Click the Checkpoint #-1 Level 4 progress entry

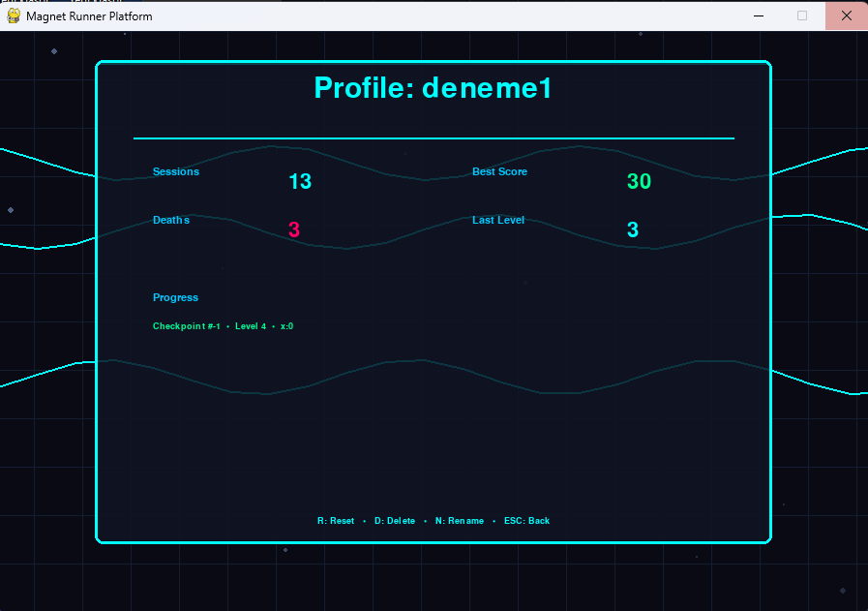pyautogui.click(x=223, y=326)
